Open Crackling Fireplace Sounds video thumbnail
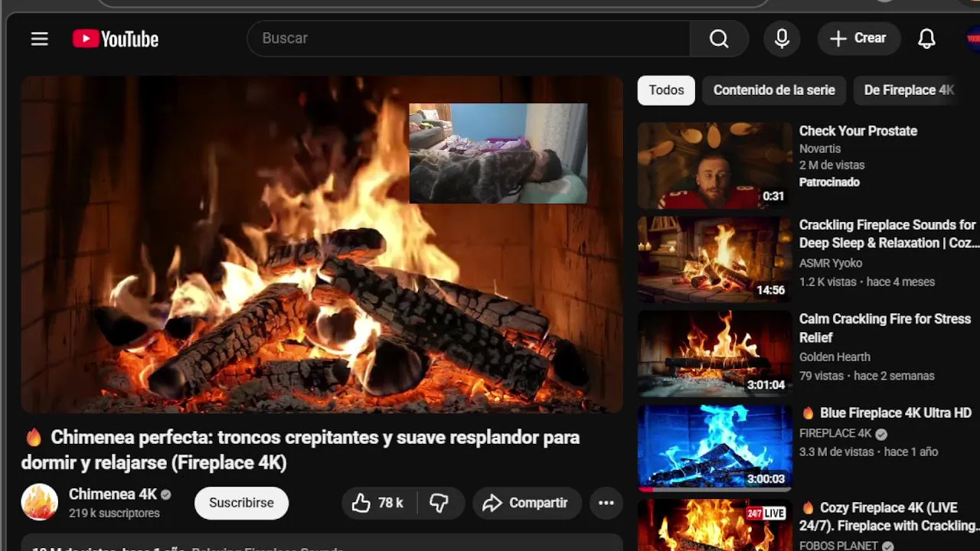Viewport: 980px width, 551px height. pyautogui.click(x=714, y=259)
